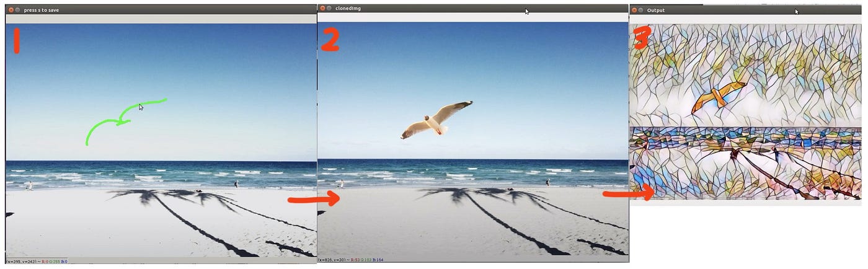
Task: Click the B:164 value in clonedImg status bar
Action: (x=378, y=260)
